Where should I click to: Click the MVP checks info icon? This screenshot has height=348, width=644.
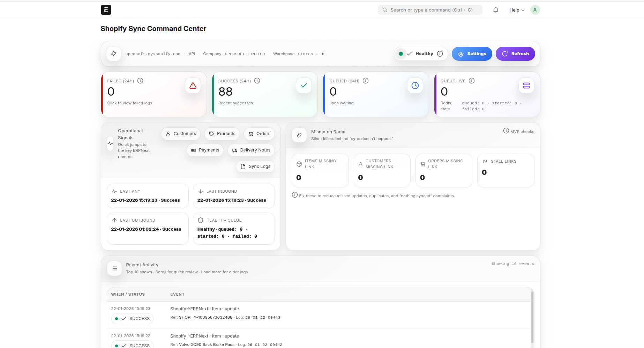(x=506, y=131)
